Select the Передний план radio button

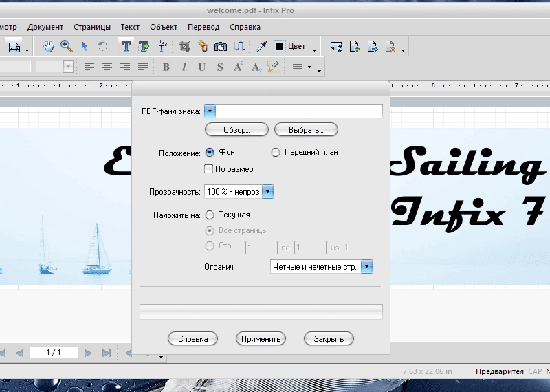[x=276, y=152]
